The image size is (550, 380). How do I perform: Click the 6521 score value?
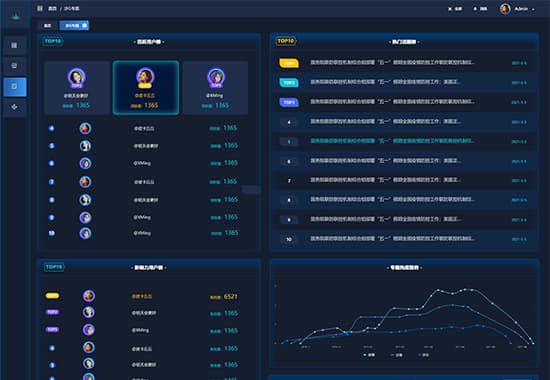click(x=231, y=296)
